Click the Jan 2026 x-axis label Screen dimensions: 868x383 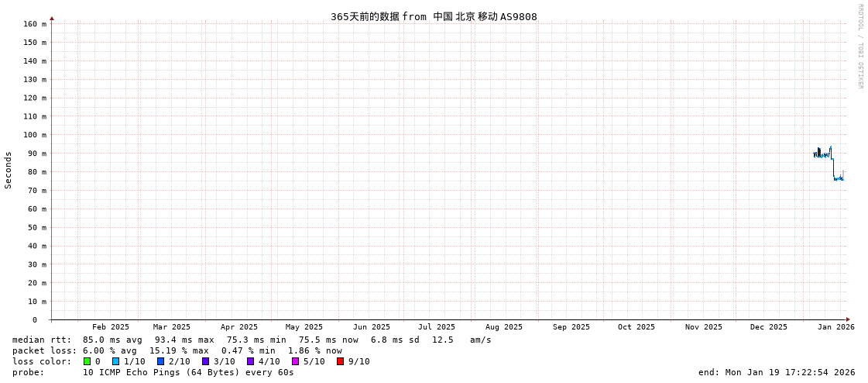coord(836,327)
